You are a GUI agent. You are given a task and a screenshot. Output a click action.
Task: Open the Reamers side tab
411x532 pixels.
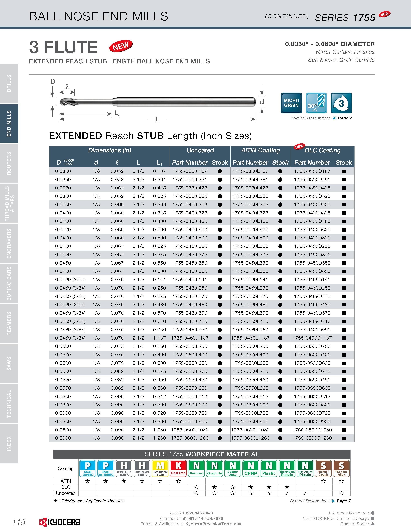tap(9, 324)
